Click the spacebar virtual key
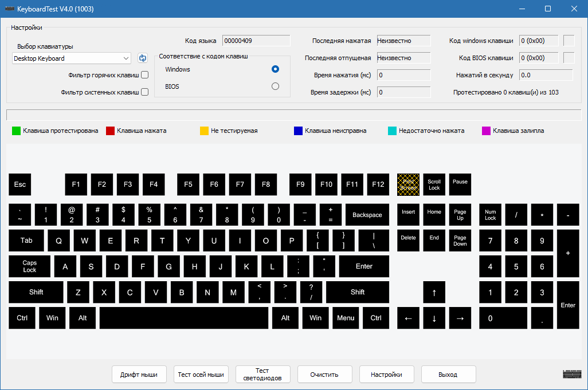This screenshot has height=390, width=588. [x=184, y=318]
